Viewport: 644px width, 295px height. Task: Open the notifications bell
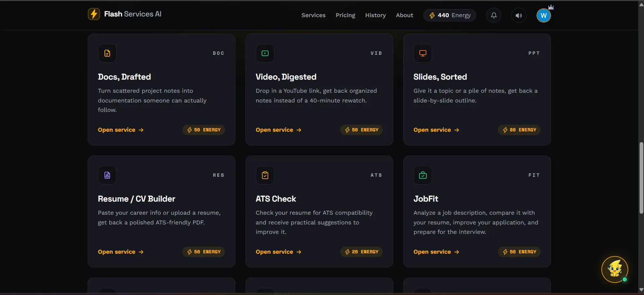[494, 15]
